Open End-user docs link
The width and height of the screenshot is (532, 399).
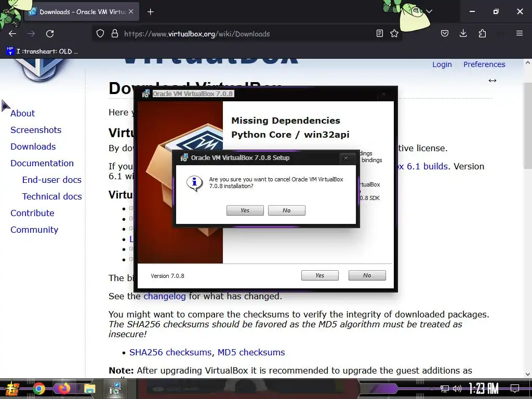pos(52,180)
